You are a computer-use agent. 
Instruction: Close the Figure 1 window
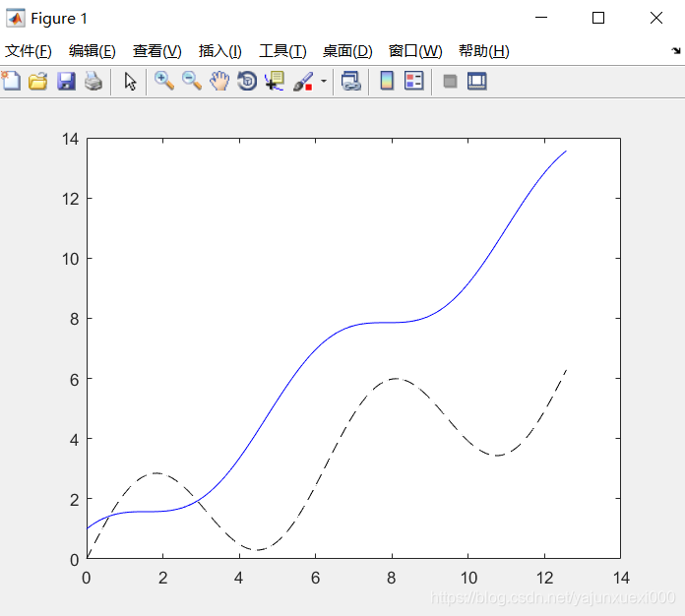[x=656, y=18]
